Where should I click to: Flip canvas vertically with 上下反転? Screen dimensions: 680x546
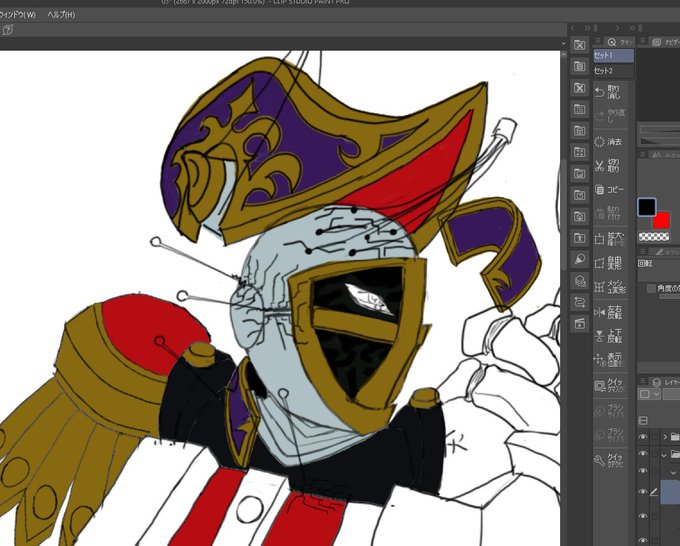609,336
